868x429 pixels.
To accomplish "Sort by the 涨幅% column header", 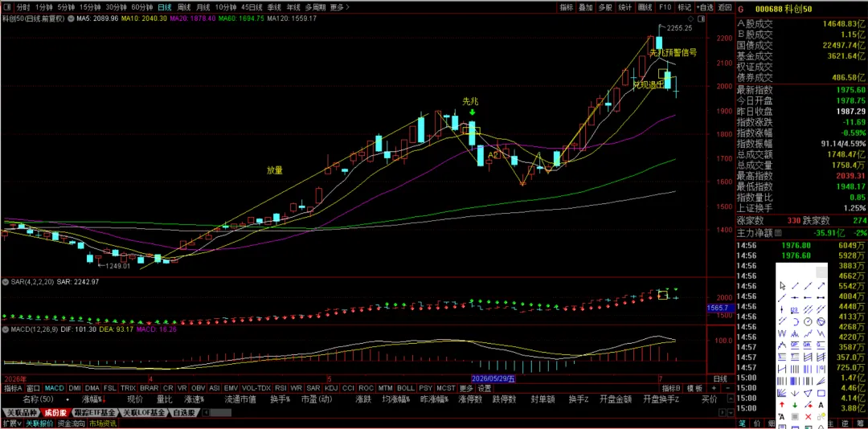I will [92, 399].
